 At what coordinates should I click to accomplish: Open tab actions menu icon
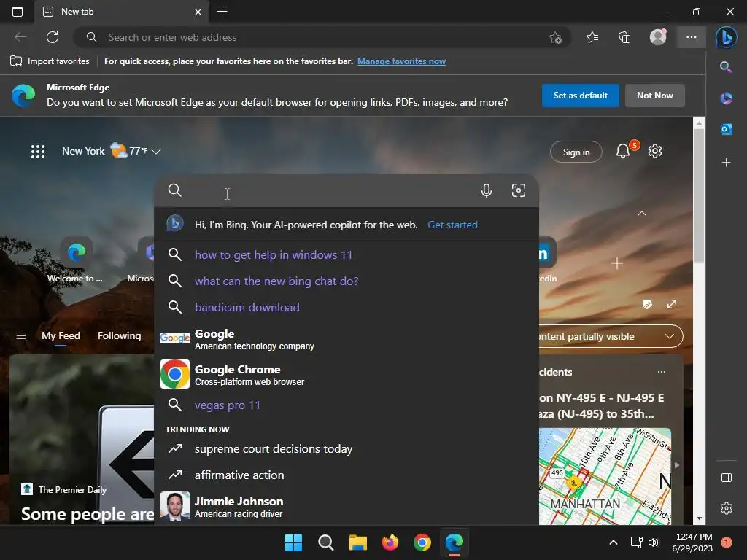(18, 12)
